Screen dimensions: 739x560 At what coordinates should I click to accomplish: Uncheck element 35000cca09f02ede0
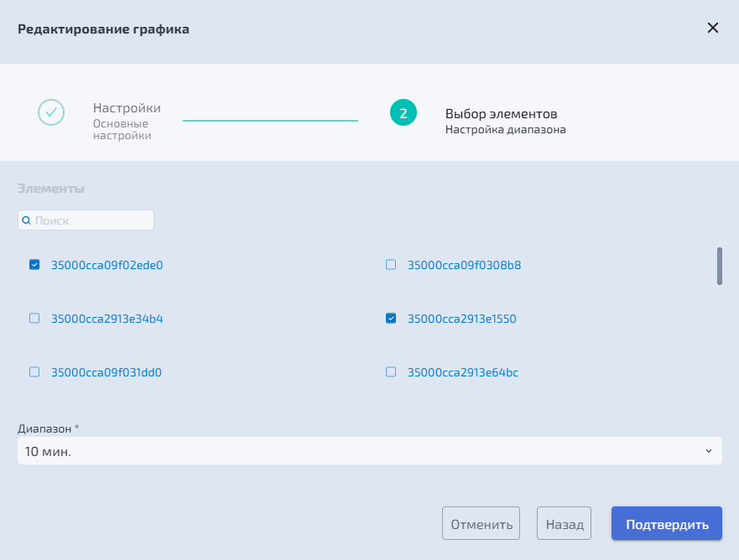coord(34,265)
